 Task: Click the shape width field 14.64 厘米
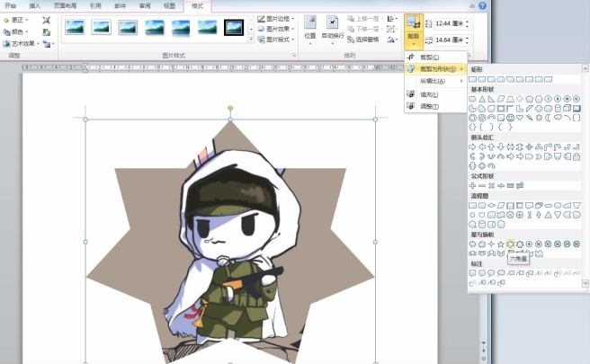[x=449, y=40]
